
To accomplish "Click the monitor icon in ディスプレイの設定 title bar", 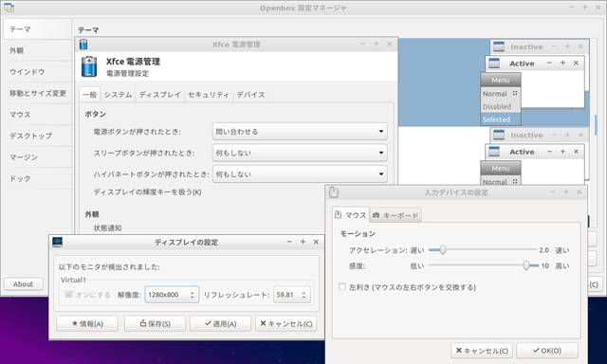I will 57,242.
